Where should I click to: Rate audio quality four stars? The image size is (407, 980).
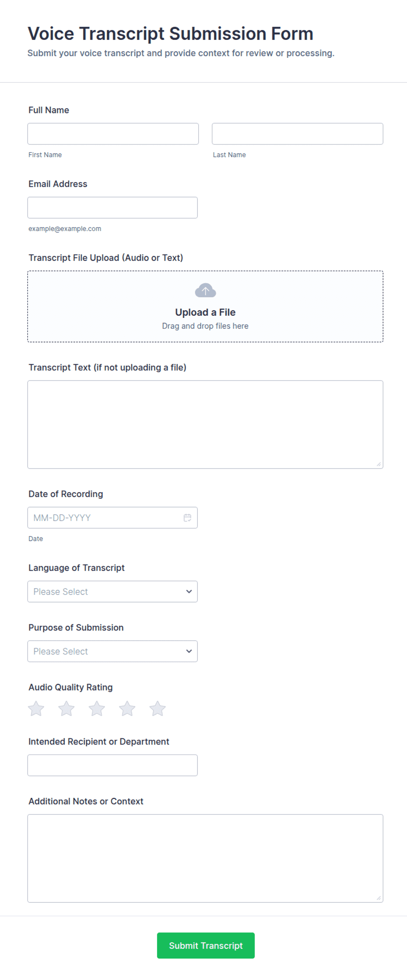point(127,709)
